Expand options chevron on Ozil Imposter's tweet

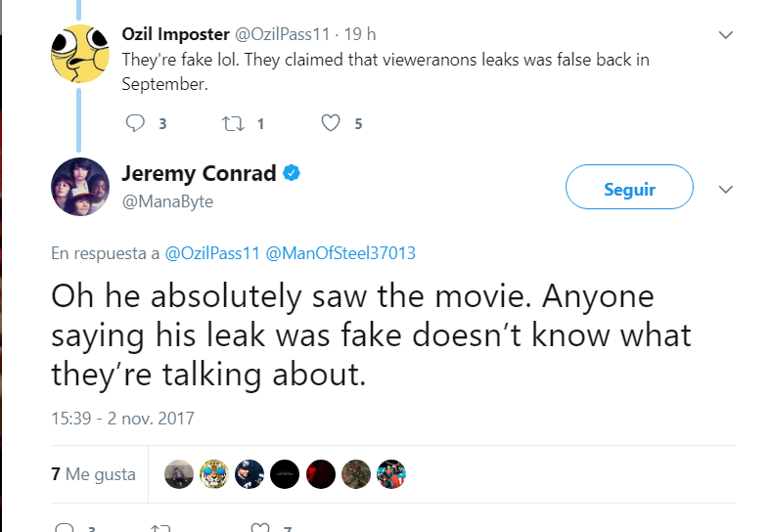pyautogui.click(x=726, y=35)
